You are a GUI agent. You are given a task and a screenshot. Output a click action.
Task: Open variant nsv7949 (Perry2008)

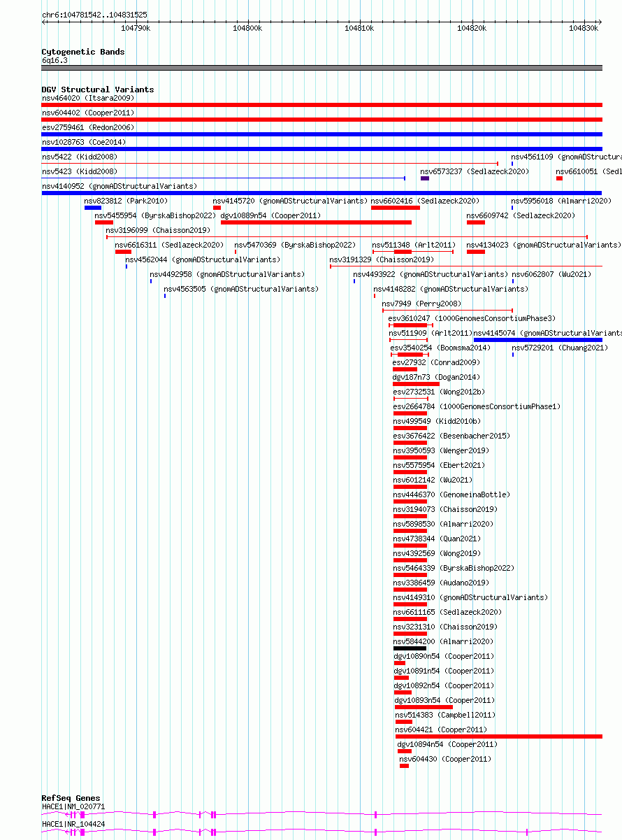pos(422,304)
